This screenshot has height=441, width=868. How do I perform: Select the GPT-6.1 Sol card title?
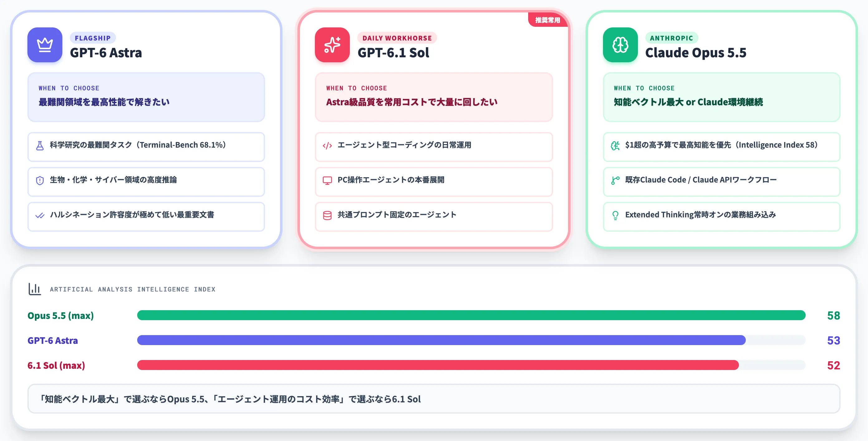[393, 53]
